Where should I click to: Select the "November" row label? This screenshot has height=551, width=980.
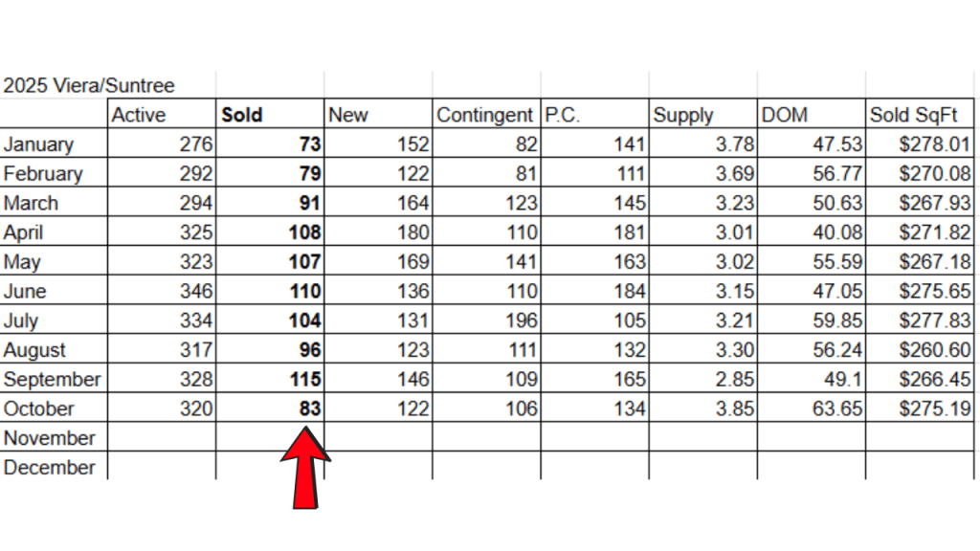tap(50, 438)
